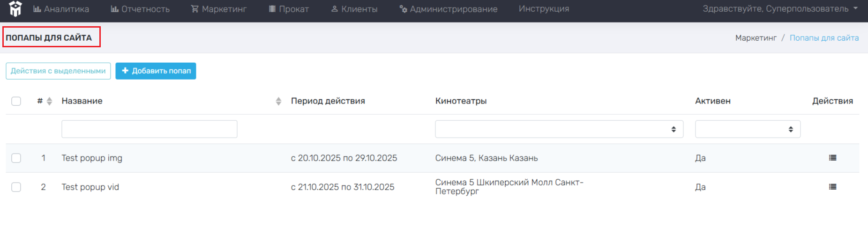Open the Попапы для сайта breadcrumb link
Viewport: 868px width, 250px height.
(x=824, y=38)
